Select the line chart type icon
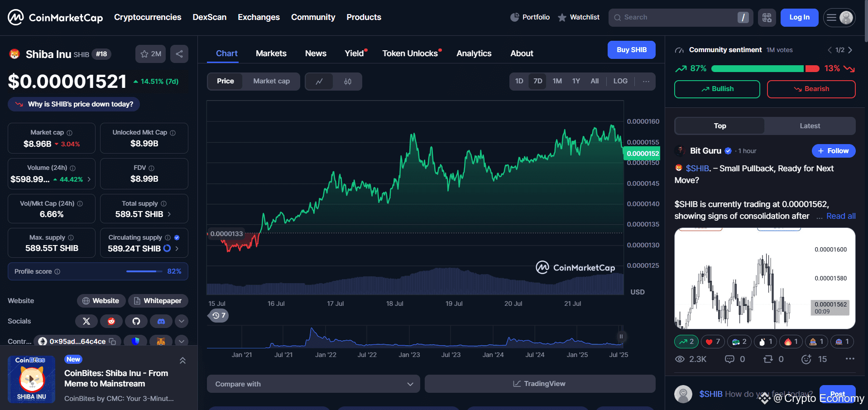This screenshot has width=868, height=410. 319,82
